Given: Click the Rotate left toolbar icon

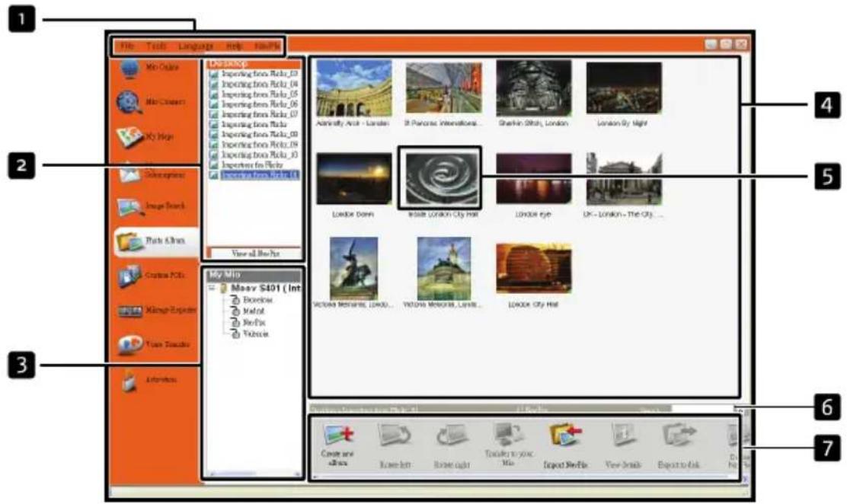Looking at the screenshot, I should pyautogui.click(x=395, y=435).
